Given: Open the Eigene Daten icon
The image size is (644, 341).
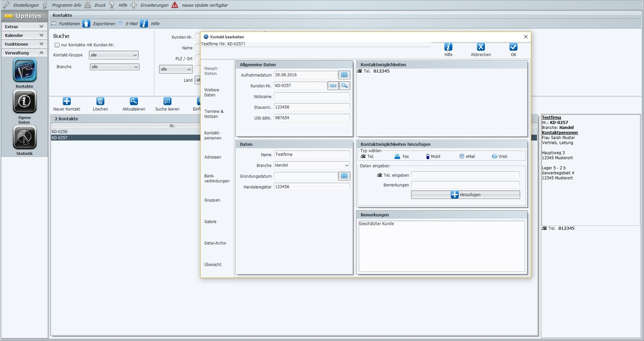Looking at the screenshot, I should pyautogui.click(x=25, y=101).
